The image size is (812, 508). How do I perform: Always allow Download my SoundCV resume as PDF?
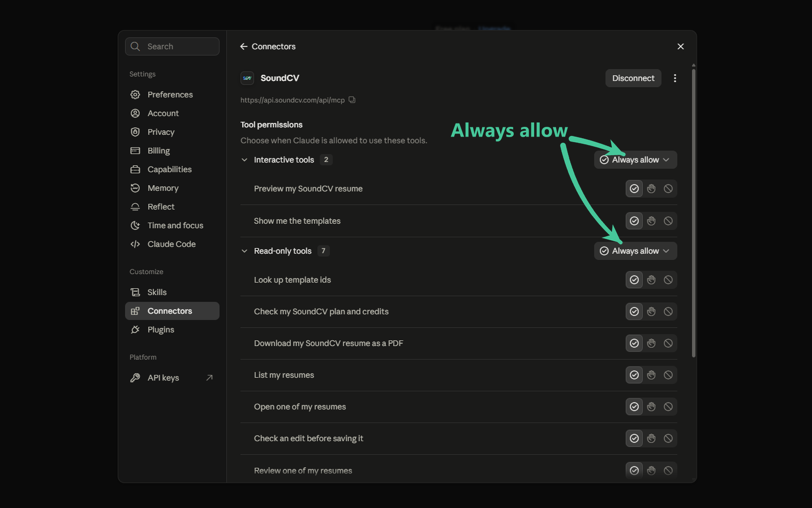pos(634,343)
